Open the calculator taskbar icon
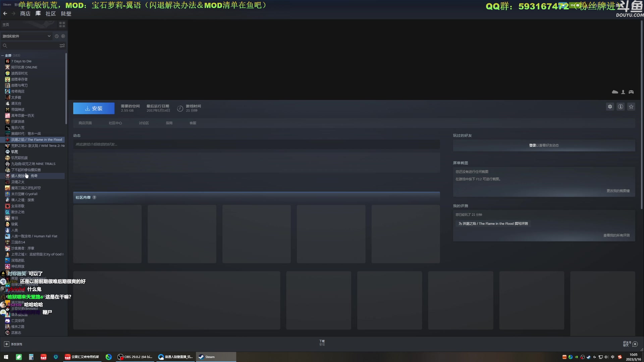Image resolution: width=644 pixels, height=362 pixels. point(31,357)
